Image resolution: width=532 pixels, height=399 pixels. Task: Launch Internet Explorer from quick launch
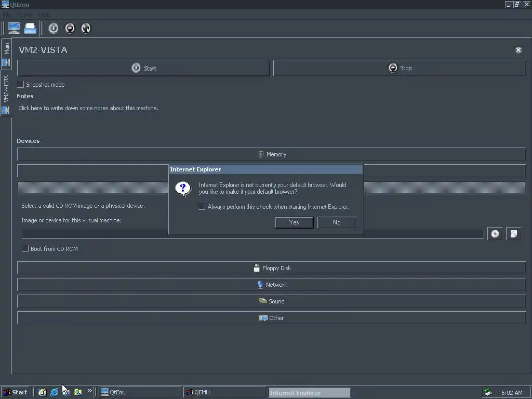[x=54, y=393]
